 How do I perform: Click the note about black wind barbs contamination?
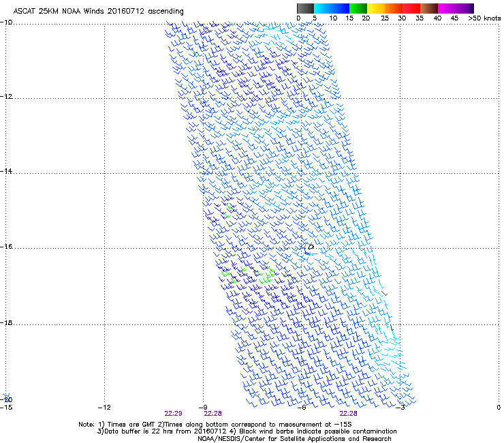[x=313, y=431]
